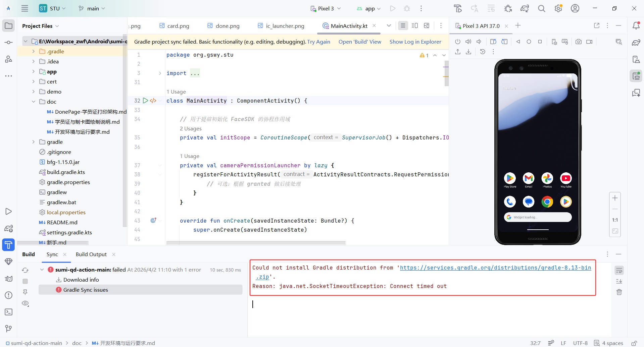Open the STU project dropdown
Viewport: 644px width, 347px height.
52,8
